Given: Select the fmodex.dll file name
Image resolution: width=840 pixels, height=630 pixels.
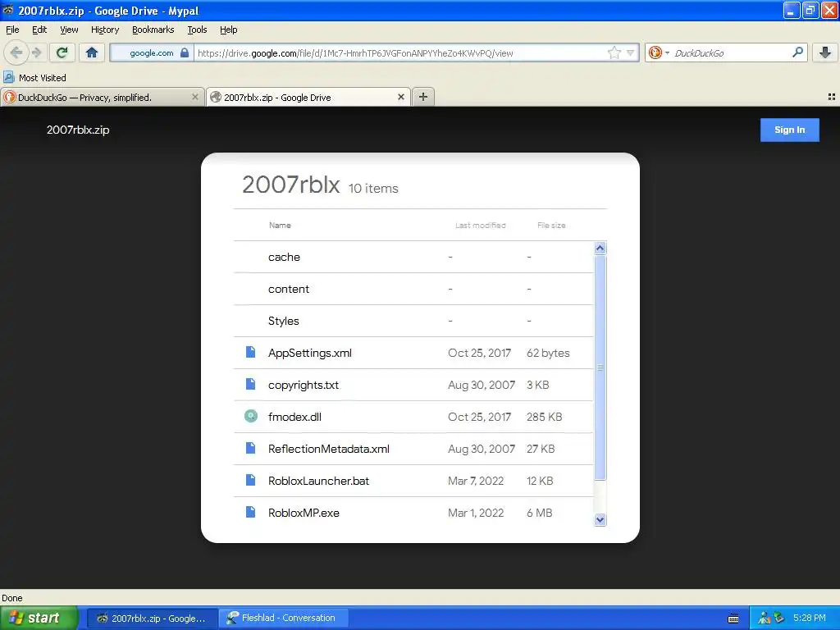Looking at the screenshot, I should [294, 417].
